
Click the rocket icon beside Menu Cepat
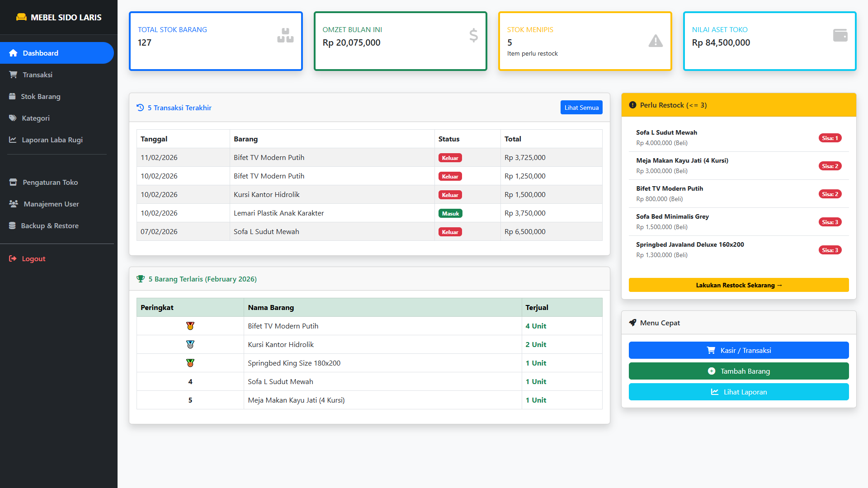[632, 323]
